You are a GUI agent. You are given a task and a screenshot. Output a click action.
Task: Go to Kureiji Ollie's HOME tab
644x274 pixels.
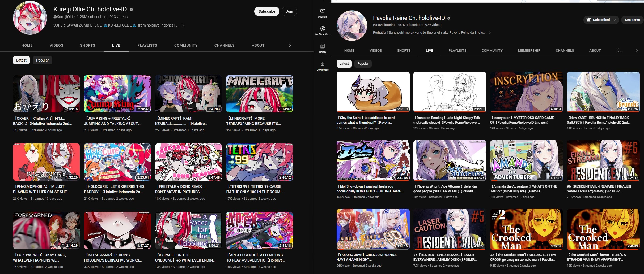27,45
